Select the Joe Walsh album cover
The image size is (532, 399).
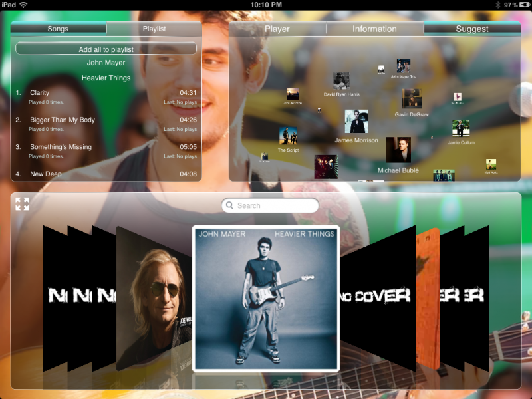(x=154, y=299)
